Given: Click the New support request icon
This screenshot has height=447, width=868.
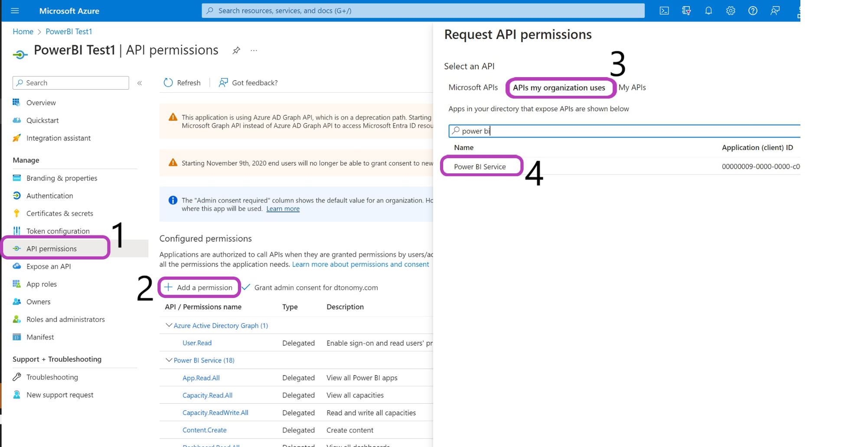Looking at the screenshot, I should click(16, 395).
